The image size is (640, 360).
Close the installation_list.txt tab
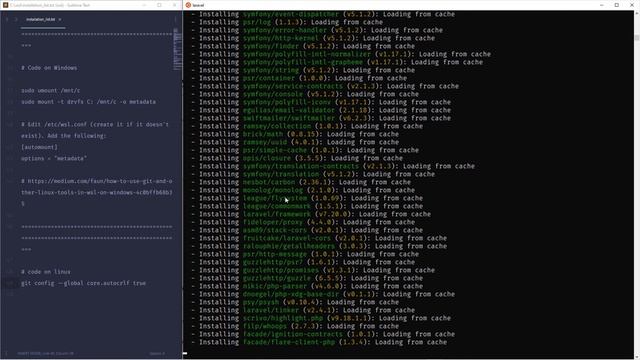click(60, 19)
